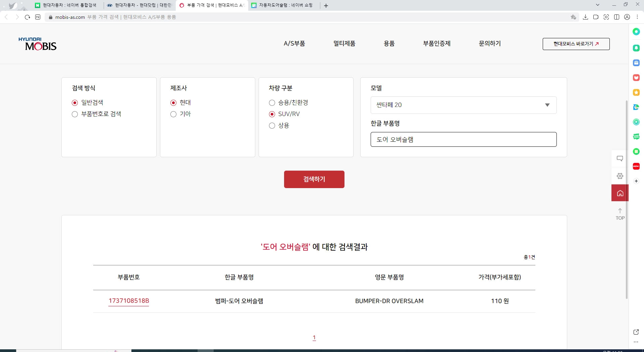Image resolution: width=644 pixels, height=352 pixels.
Task: Open Papago translator in the sidebar
Action: point(636,107)
